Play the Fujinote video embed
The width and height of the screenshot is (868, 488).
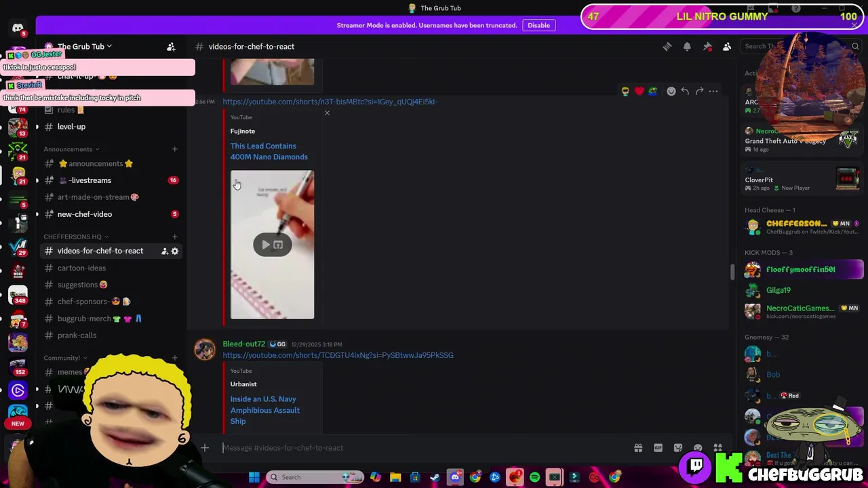265,245
